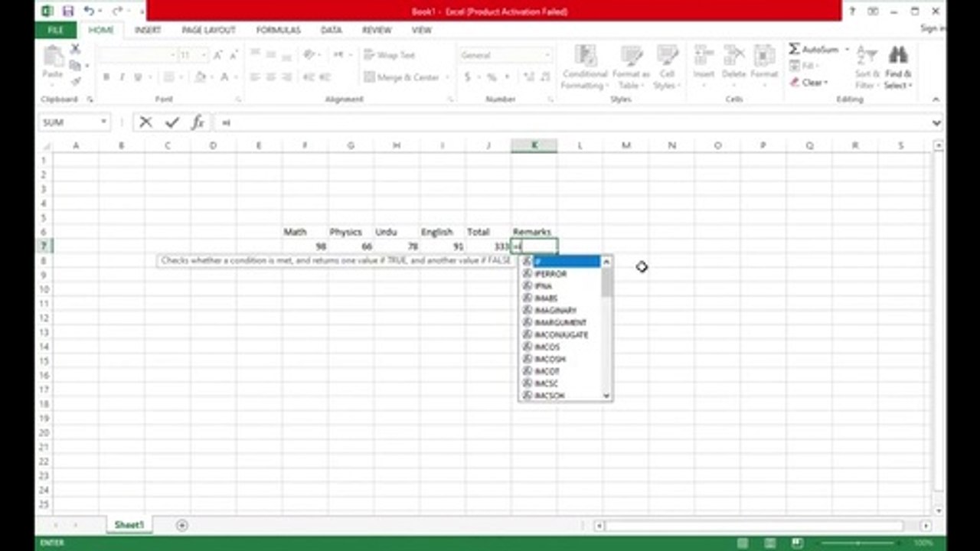The image size is (980, 551).
Task: Click the cell containing English
Action: 443,232
